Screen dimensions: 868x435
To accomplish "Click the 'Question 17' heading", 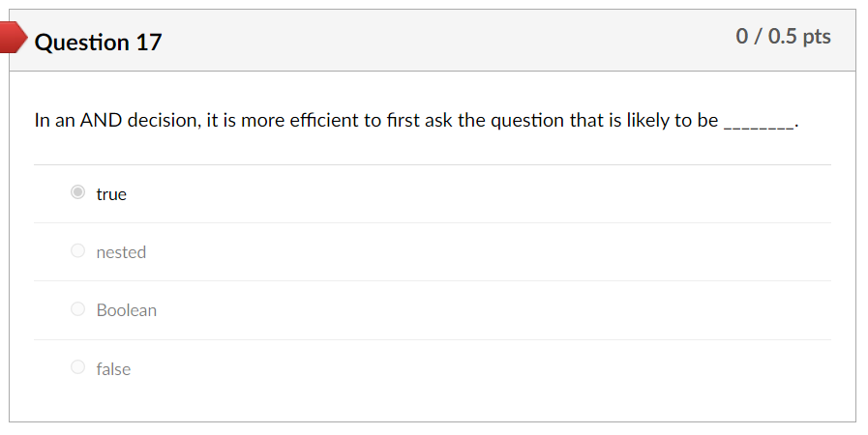I will [98, 42].
